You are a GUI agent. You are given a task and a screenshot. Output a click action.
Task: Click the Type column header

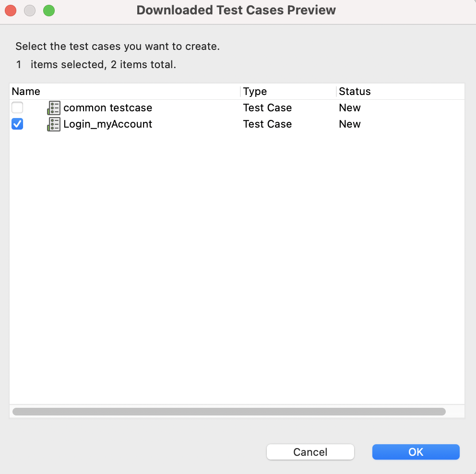tap(255, 91)
